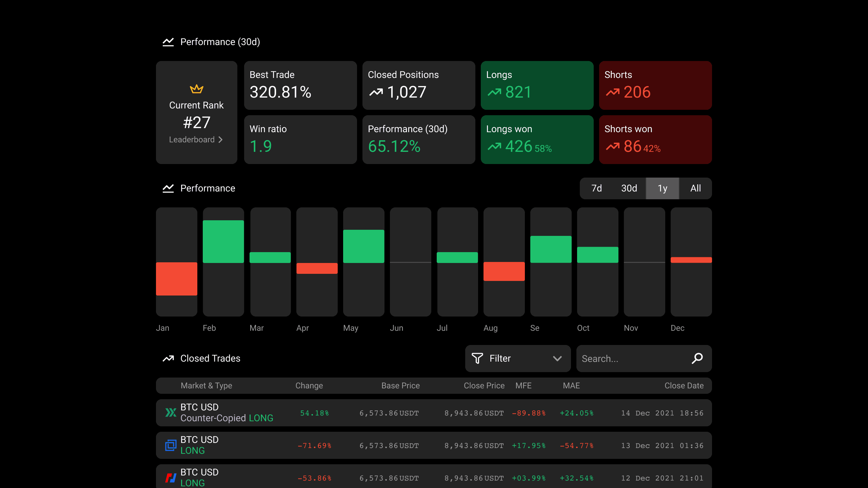The height and width of the screenshot is (488, 868).
Task: Click the Shorts 206 value
Action: [637, 92]
